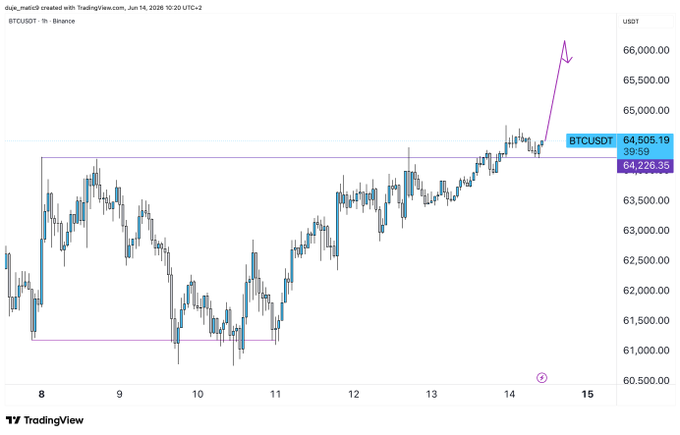This screenshot has height=435, width=680.
Task: Click the created with TradingView.com caption
Action: click(x=103, y=7)
